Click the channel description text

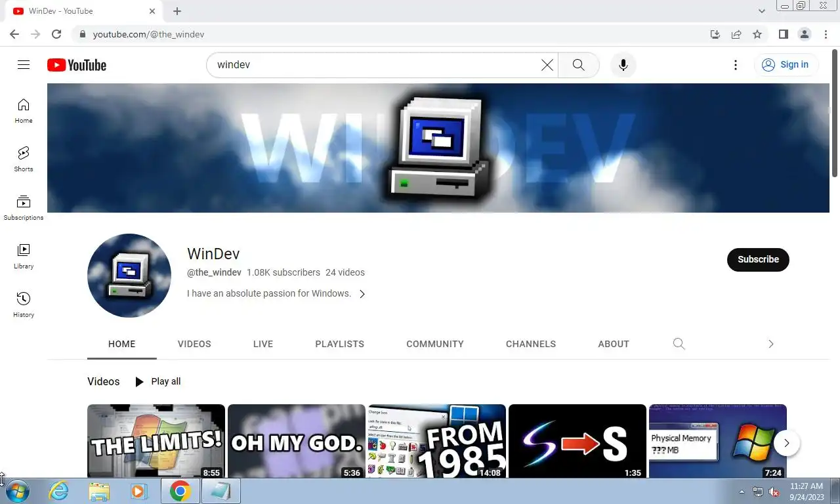[269, 293]
